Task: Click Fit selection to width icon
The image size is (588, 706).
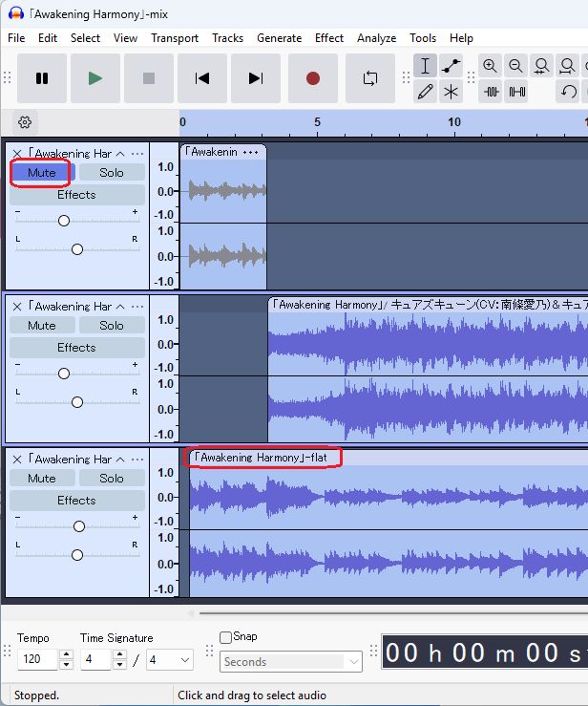Action: [x=541, y=66]
